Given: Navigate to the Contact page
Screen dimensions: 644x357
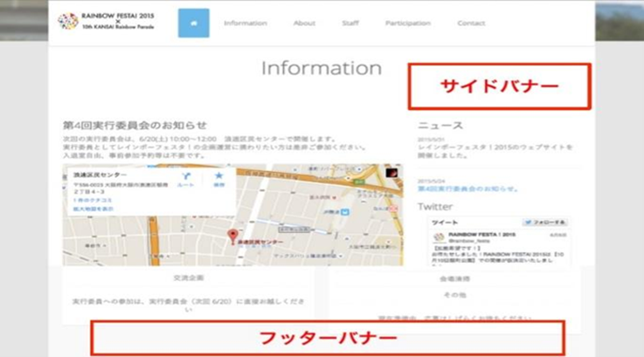Looking at the screenshot, I should (471, 24).
